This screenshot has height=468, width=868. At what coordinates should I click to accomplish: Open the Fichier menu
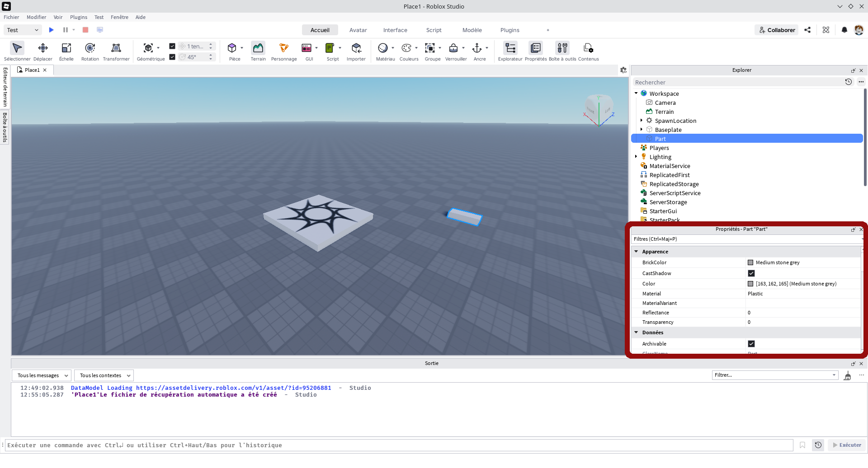[x=11, y=17]
